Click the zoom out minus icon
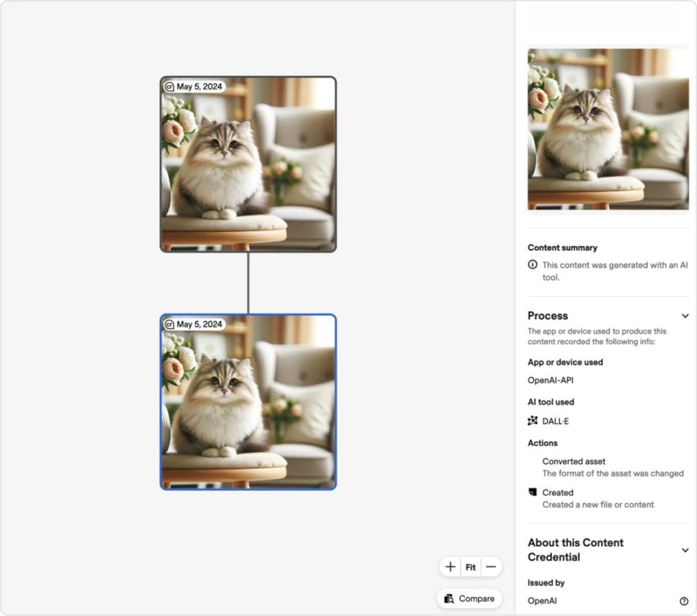 (491, 567)
